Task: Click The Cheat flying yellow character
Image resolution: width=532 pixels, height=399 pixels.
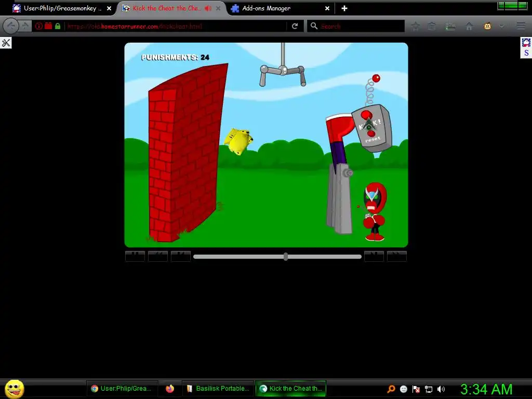Action: pos(238,141)
